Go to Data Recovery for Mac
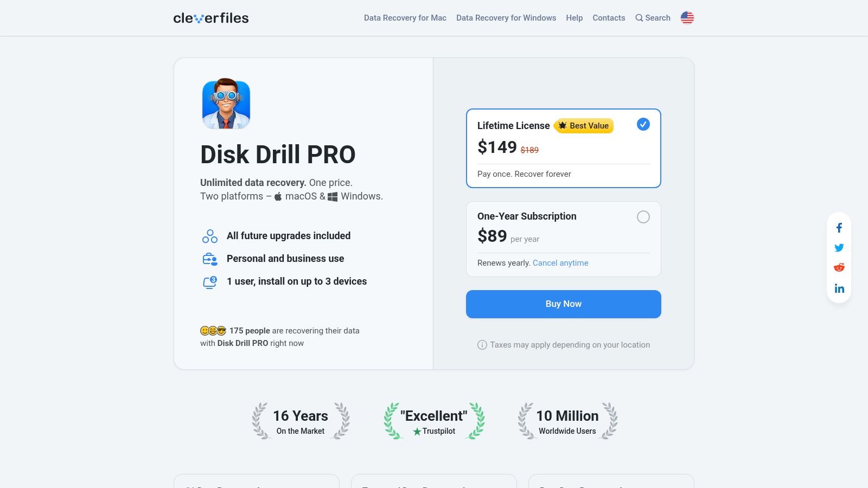Screen dimensions: 868x488 click(x=405, y=18)
